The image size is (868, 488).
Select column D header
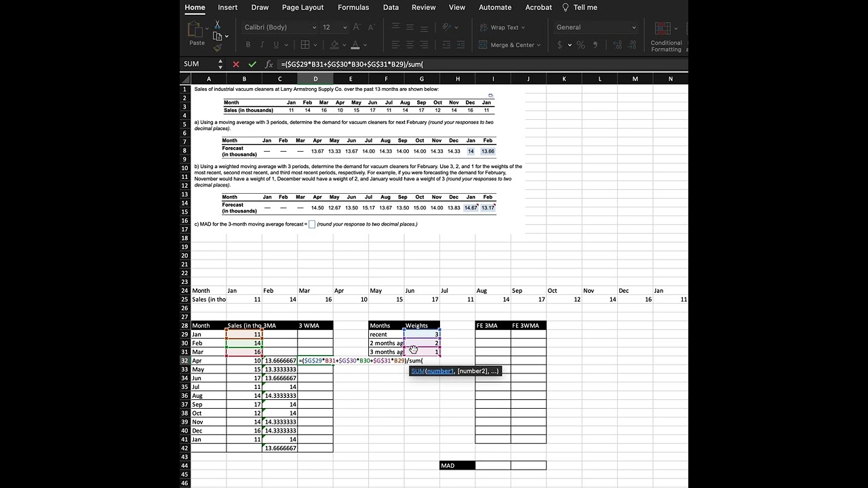pyautogui.click(x=315, y=79)
